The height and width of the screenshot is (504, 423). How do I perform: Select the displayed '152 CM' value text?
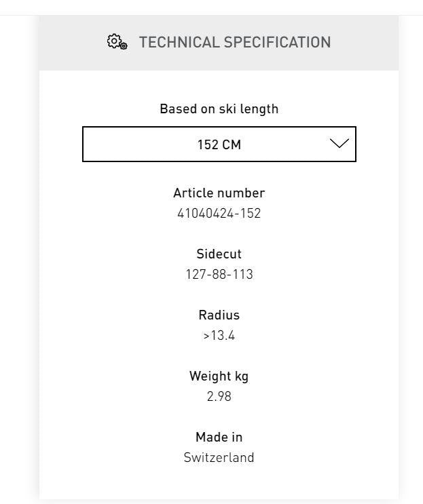click(x=219, y=145)
